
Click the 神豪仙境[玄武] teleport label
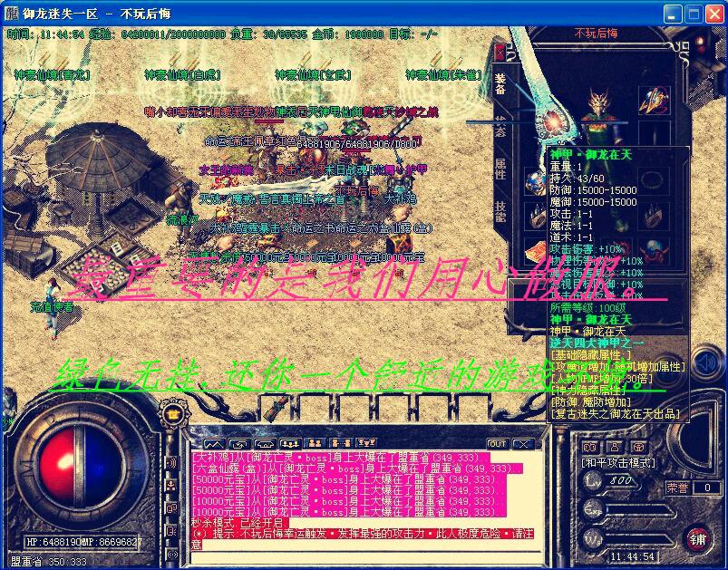click(313, 74)
